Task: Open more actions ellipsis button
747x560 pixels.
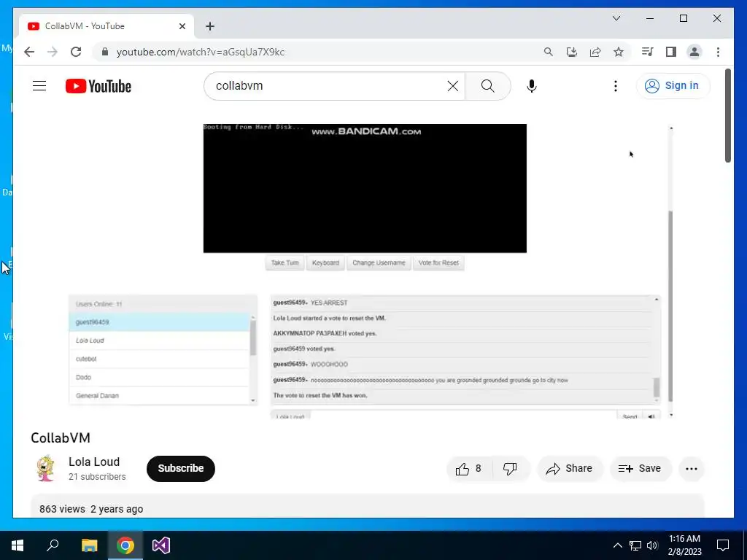Action: [x=692, y=469]
